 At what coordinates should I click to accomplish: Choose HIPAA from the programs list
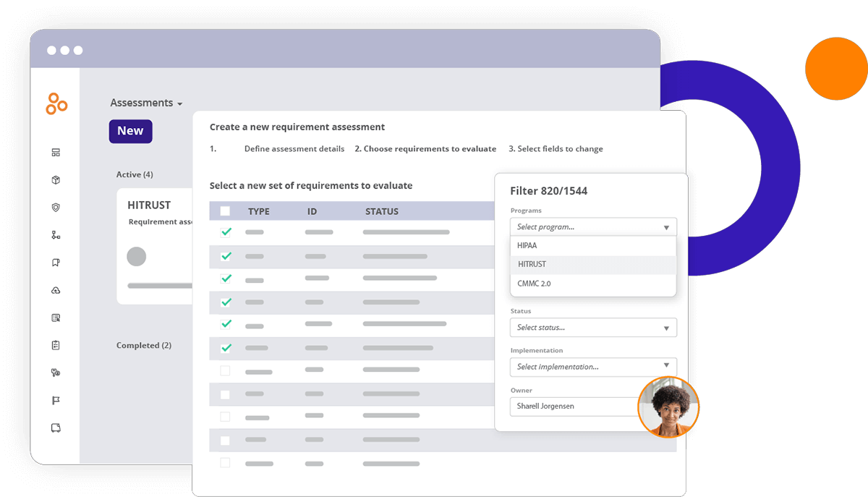tap(593, 245)
